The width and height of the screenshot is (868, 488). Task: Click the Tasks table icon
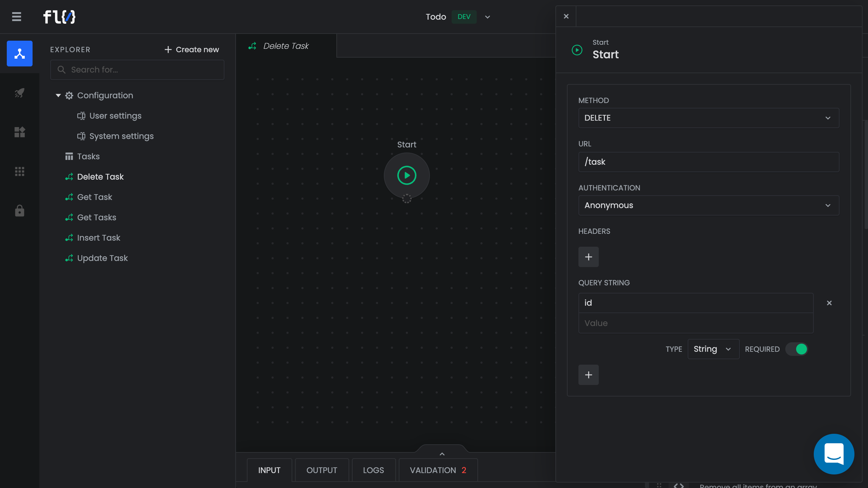pos(69,157)
